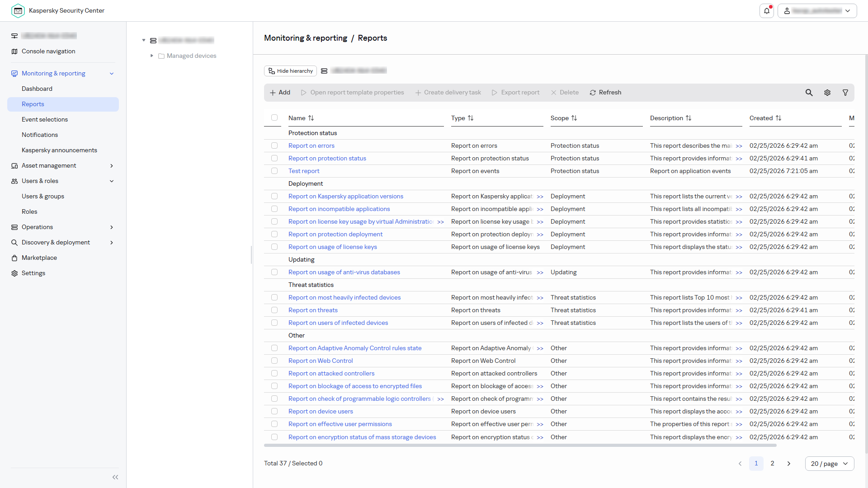Open the filter funnel icon
868x488 pixels.
[x=845, y=93]
